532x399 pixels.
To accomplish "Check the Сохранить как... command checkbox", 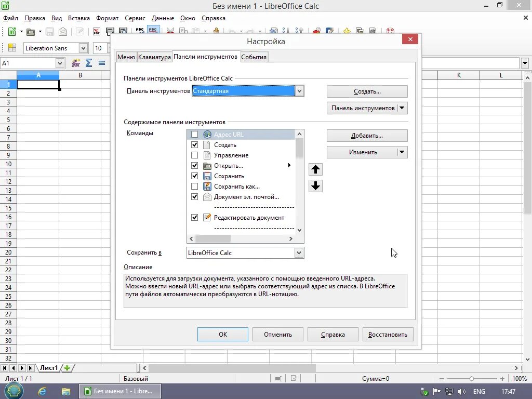I will [194, 187].
